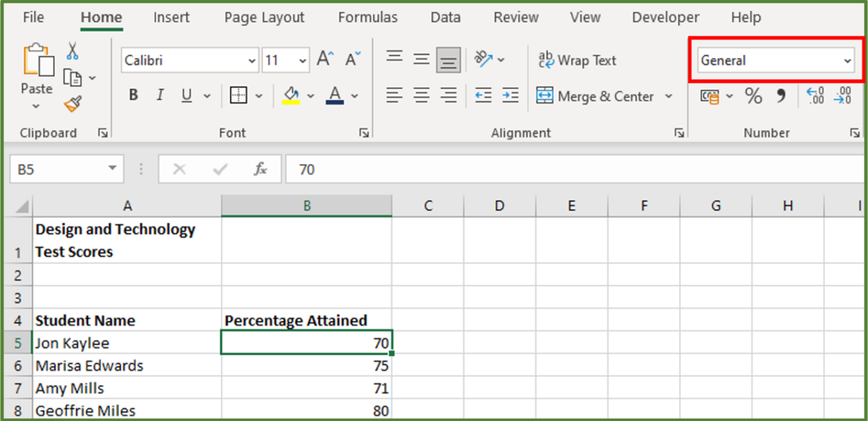Switch to the Page Layout tab

(x=264, y=17)
